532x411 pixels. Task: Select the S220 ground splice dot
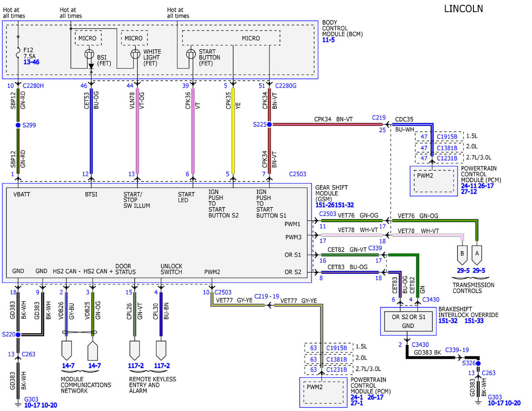[18, 335]
